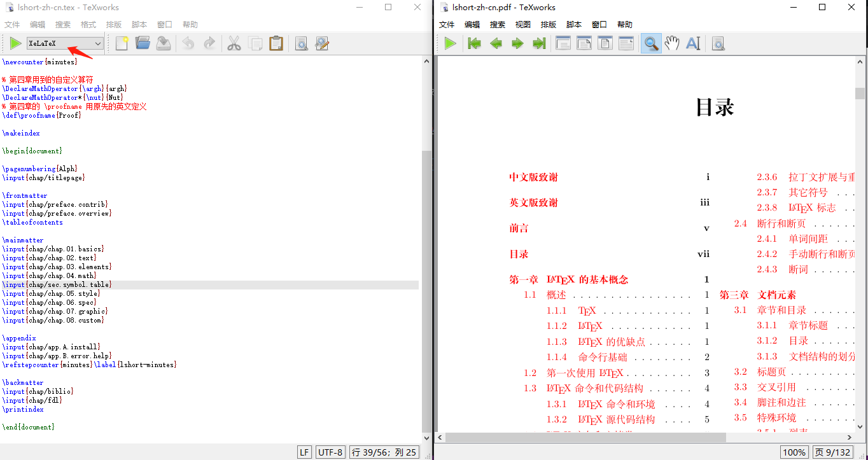Open the Find dialog in editor
Image resolution: width=868 pixels, height=460 pixels.
[x=302, y=43]
